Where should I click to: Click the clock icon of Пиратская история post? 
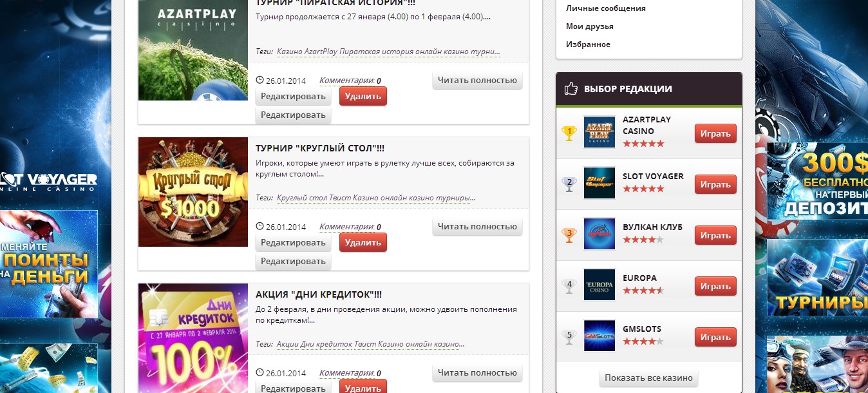(x=260, y=81)
